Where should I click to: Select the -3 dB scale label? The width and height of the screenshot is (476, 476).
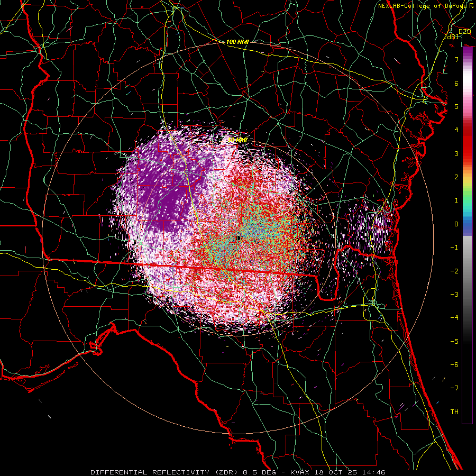[x=454, y=295]
